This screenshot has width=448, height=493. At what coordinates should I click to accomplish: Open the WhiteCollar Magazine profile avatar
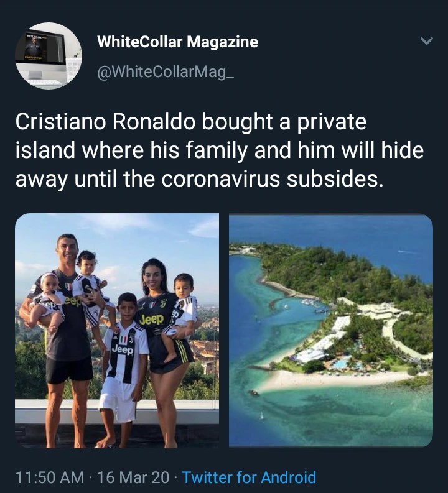point(49,56)
